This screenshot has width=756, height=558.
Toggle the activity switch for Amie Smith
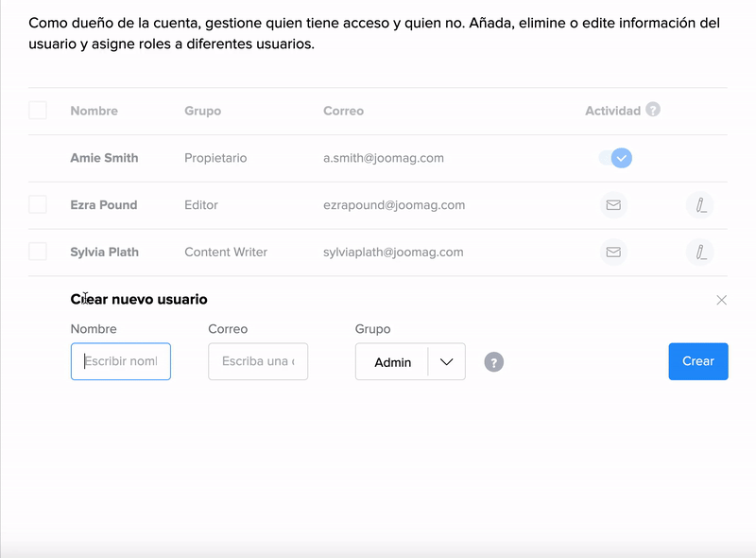pyautogui.click(x=615, y=158)
